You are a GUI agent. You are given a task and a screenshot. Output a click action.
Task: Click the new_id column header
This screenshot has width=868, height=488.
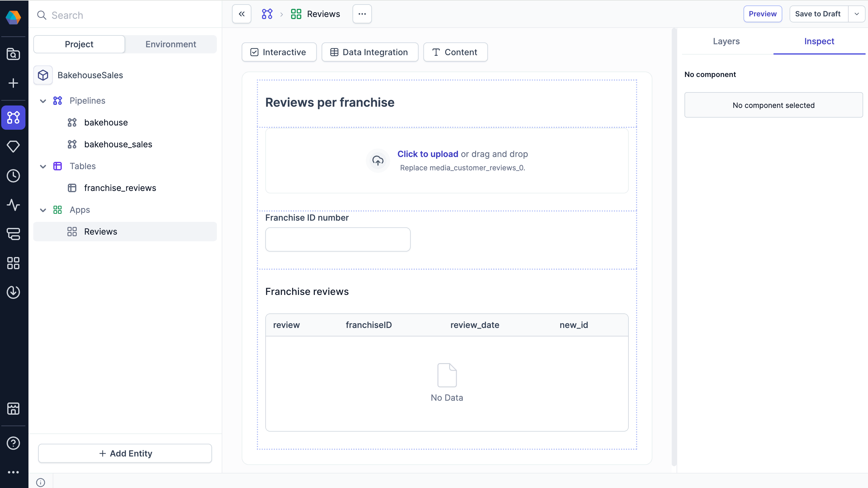coord(574,325)
